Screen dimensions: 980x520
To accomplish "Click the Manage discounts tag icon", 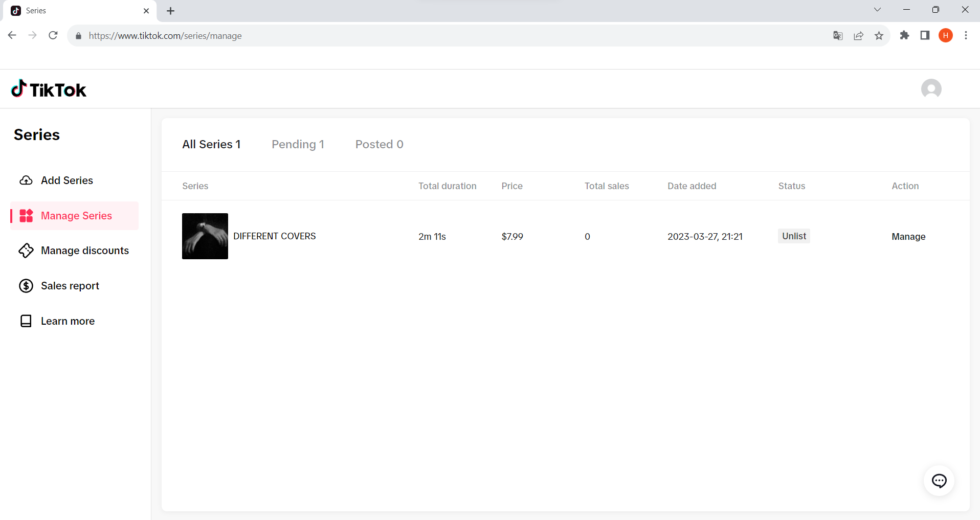I will coord(26,251).
